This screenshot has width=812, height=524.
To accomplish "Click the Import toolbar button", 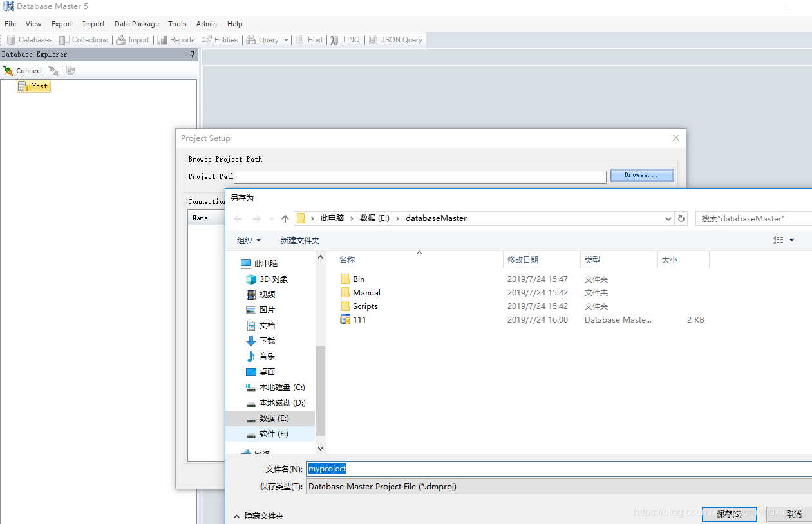I will tap(133, 40).
